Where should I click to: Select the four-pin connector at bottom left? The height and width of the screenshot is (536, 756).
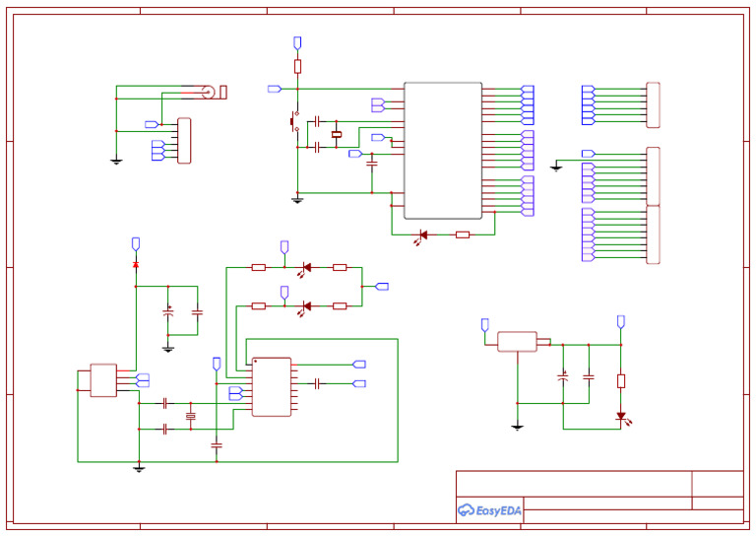(x=103, y=380)
